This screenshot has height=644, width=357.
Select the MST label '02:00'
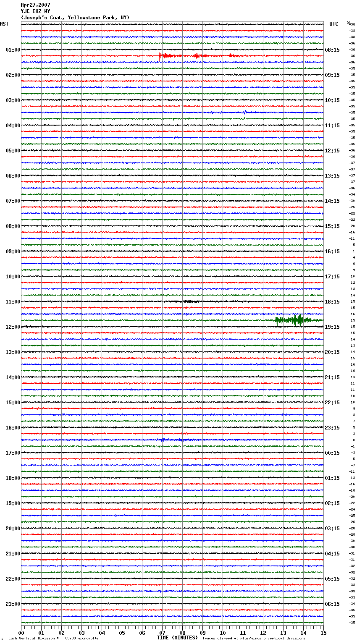coord(13,75)
